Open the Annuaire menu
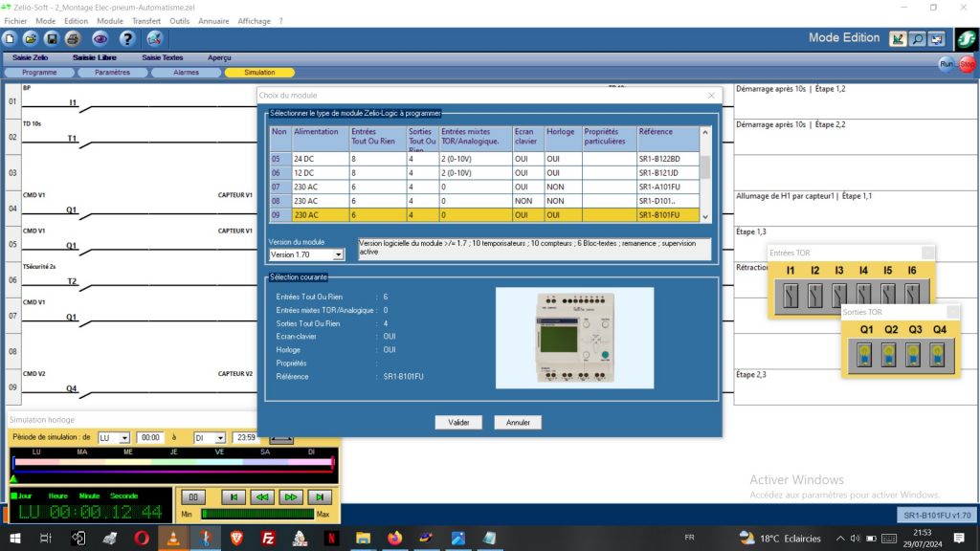 [x=213, y=21]
